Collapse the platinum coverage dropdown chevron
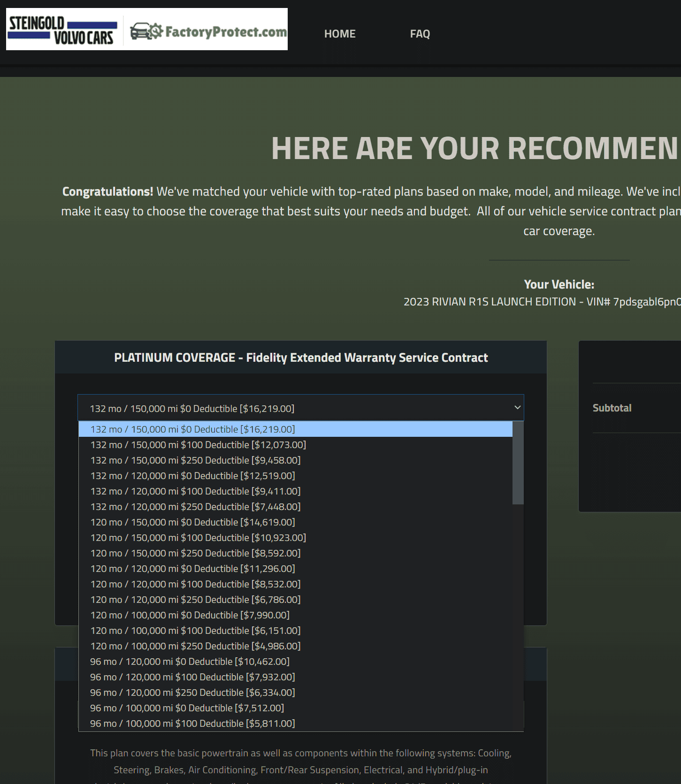 (517, 407)
